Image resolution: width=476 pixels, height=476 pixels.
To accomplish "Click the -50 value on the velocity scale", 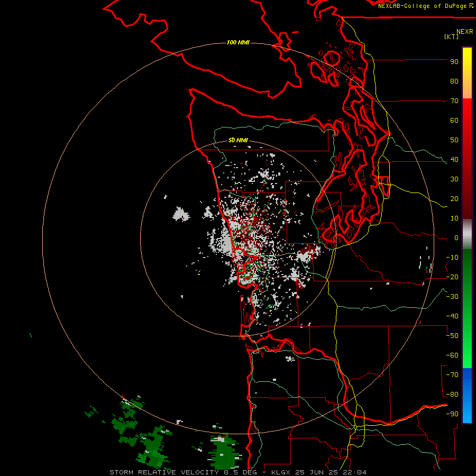I will [x=452, y=336].
